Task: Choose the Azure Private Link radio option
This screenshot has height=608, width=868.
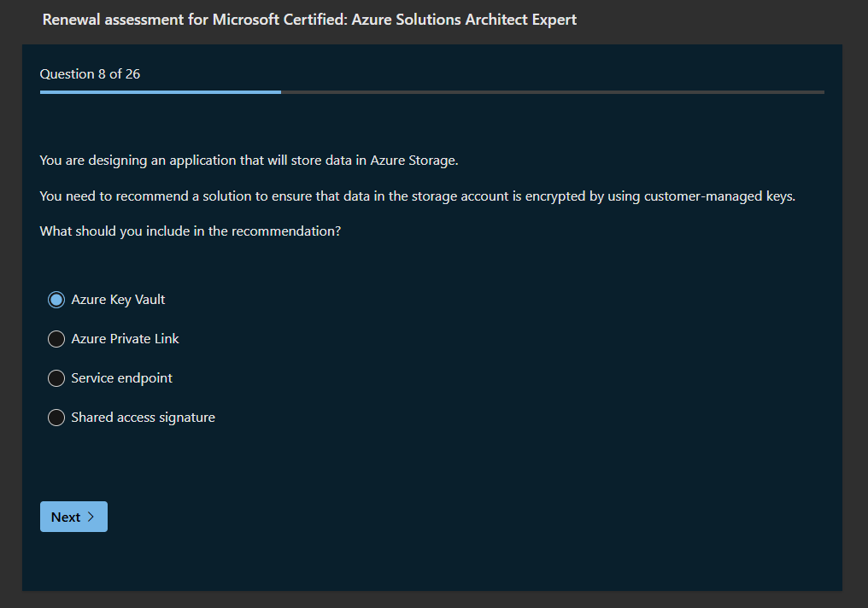Action: click(56, 339)
